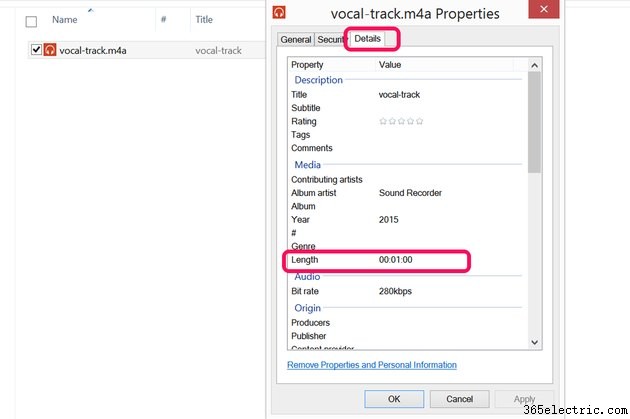Click the Album property row
The height and width of the screenshot is (419, 630).
(406, 206)
